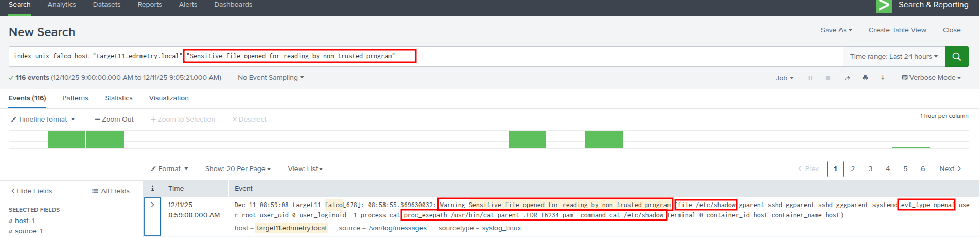Expand the first event row chevron
This screenshot has width=980, height=237.
pos(152,205)
